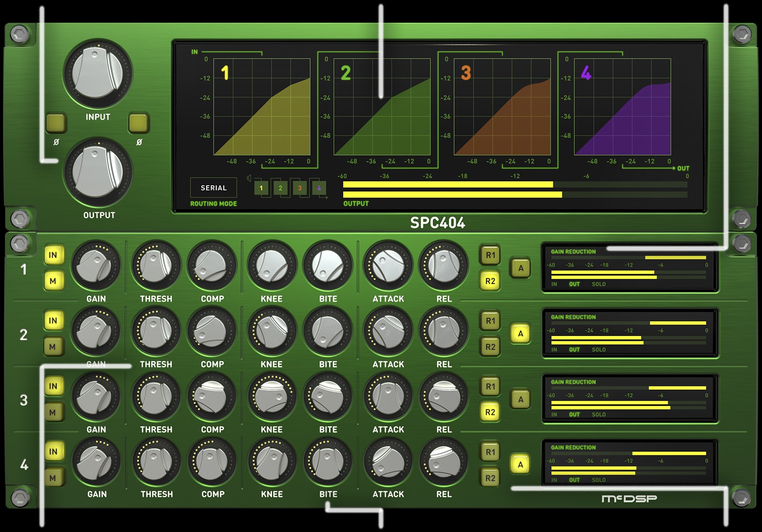762x532 pixels.
Task: Toggle the right phase invert button
Action: click(x=139, y=124)
